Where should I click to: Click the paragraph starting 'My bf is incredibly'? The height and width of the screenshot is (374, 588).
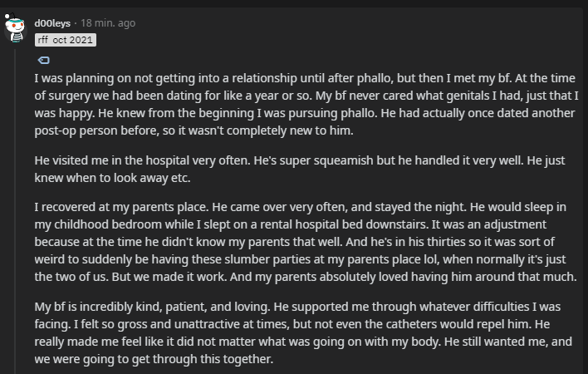[x=303, y=332]
